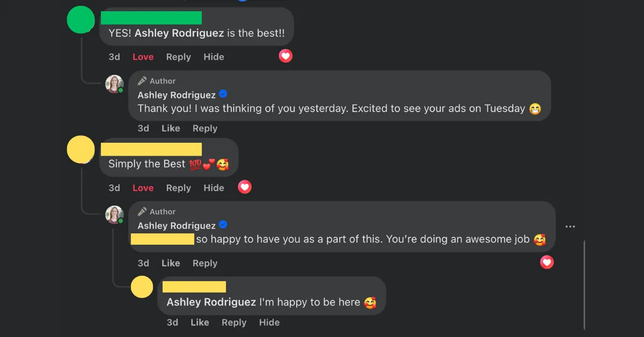Click the heart reaction under the "Simply the Best" comment
Image resolution: width=644 pixels, height=337 pixels.
pos(245,187)
